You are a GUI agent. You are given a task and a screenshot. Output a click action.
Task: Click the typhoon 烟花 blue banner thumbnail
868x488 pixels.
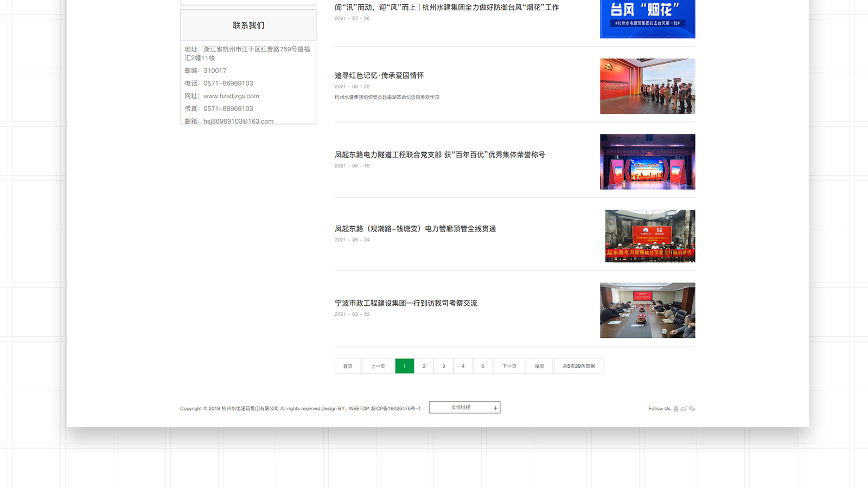point(647,18)
